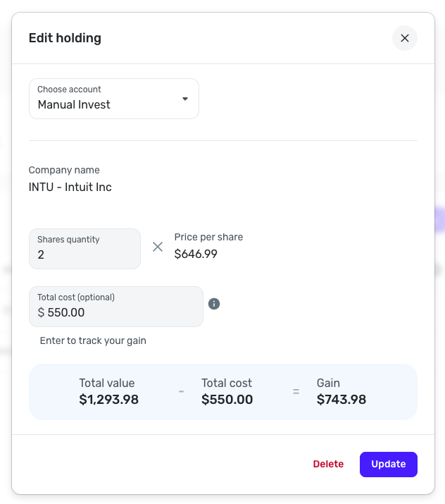Viewport: 445px width, 504px height.
Task: Close the Edit holding dialog
Action: (x=405, y=38)
